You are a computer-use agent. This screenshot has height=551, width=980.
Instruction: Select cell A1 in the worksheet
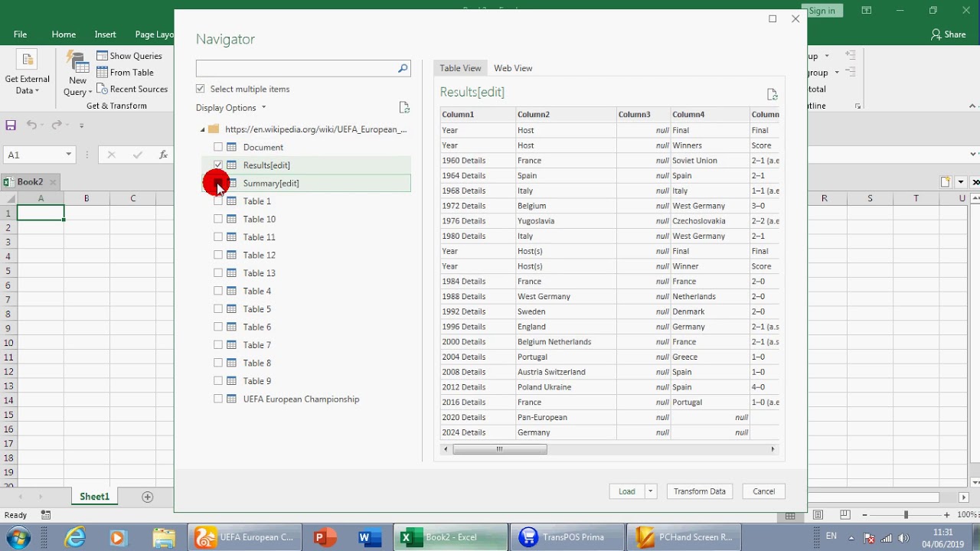click(x=41, y=214)
